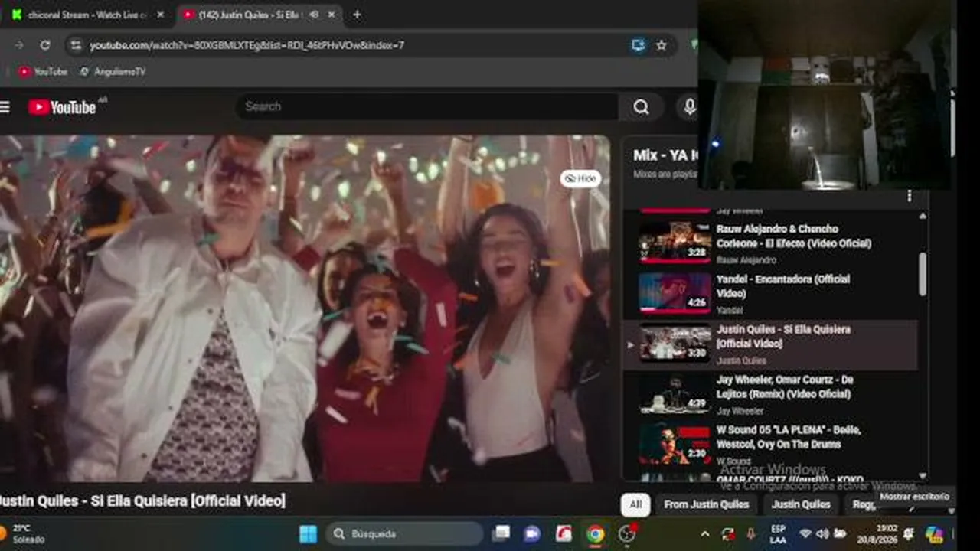Click 'Justin Quiles - Si Ella Quisiera' playlist title
Image resolution: width=980 pixels, height=551 pixels.
click(x=783, y=337)
